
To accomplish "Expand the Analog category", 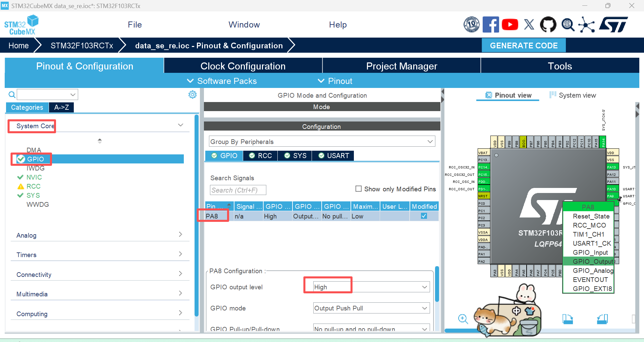I will [x=180, y=234].
